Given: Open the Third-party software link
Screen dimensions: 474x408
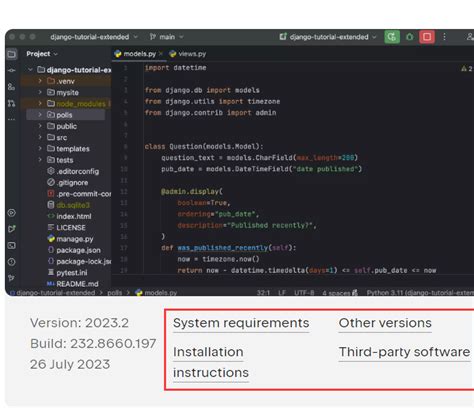Looking at the screenshot, I should pos(404,352).
